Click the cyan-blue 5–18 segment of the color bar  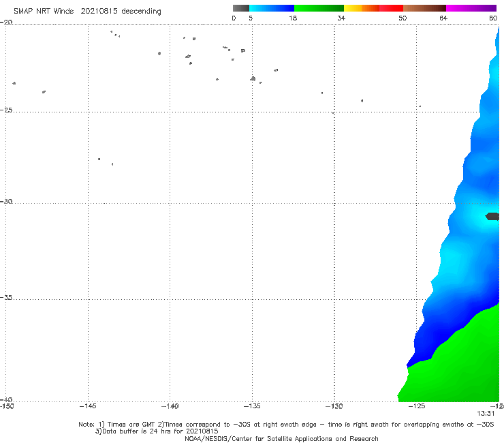pyautogui.click(x=272, y=8)
